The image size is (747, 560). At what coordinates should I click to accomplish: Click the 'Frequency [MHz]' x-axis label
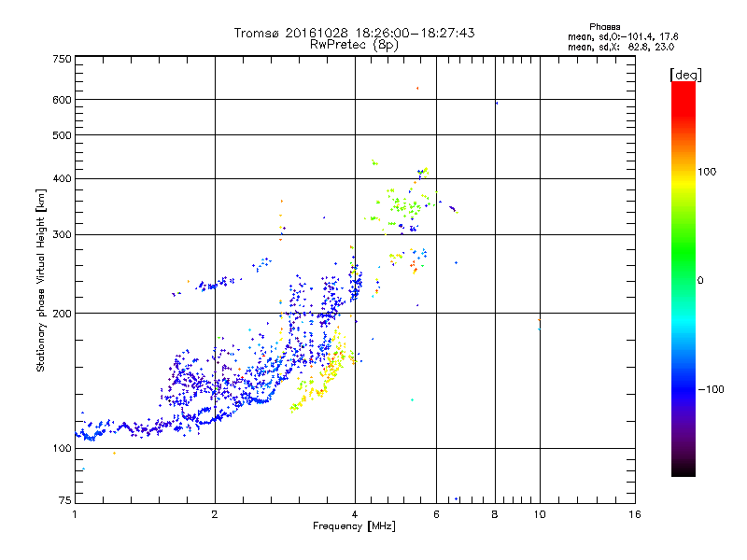354,526
